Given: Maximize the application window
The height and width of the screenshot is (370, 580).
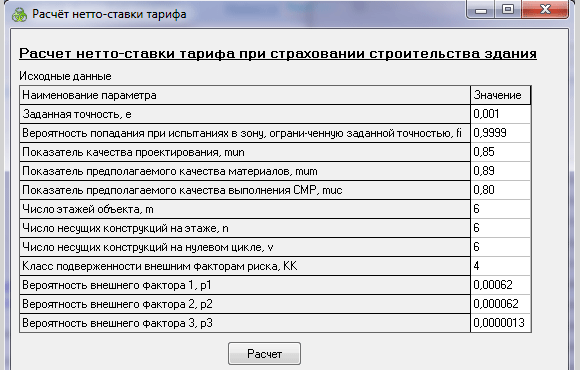Looking at the screenshot, I should pos(508,10).
